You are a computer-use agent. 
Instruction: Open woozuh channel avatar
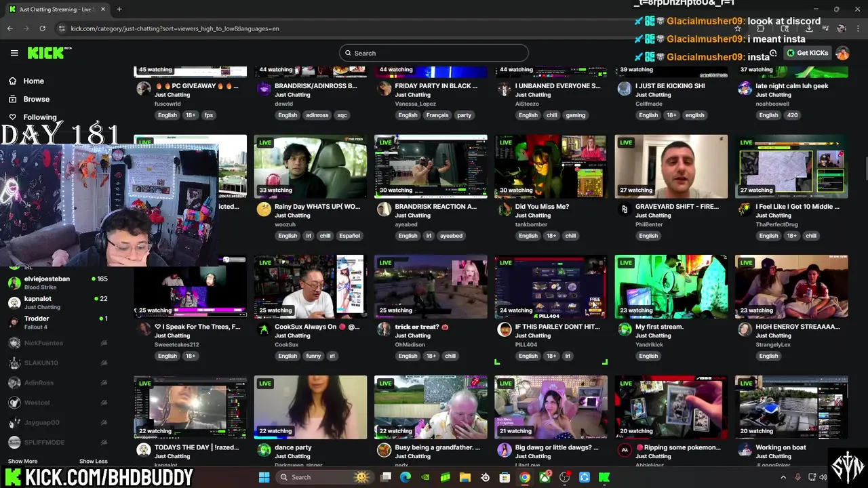tap(264, 209)
